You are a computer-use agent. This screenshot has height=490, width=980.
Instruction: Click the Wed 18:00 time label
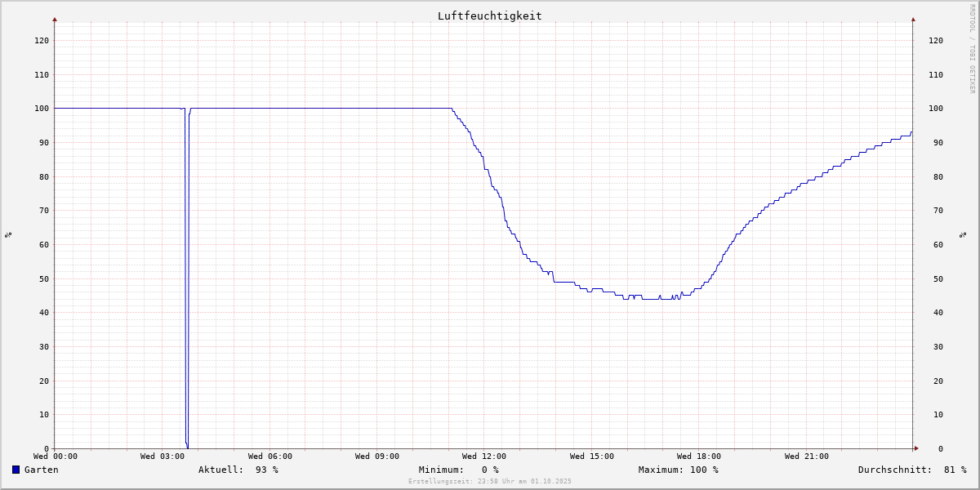coord(698,457)
